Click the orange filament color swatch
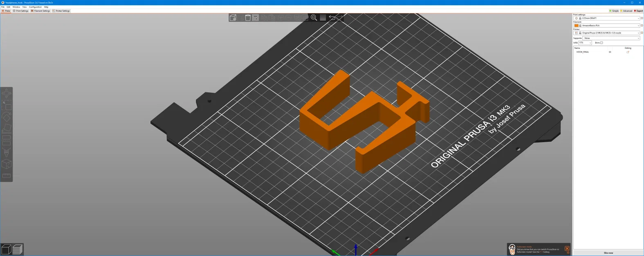 577,25
